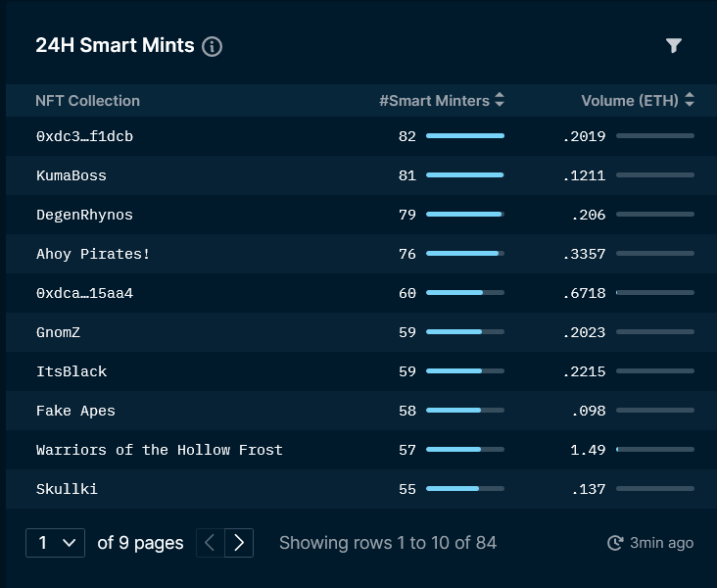
Task: Click the refresh clock icon
Action: [615, 543]
